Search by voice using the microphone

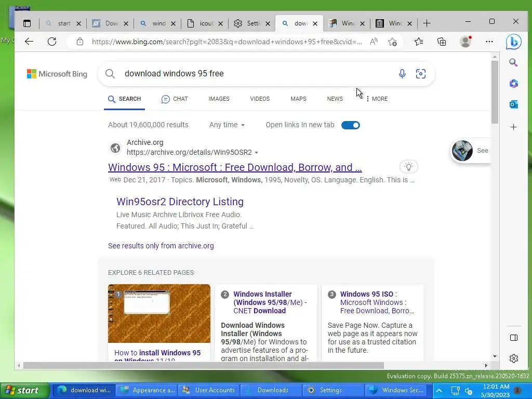[x=402, y=74]
